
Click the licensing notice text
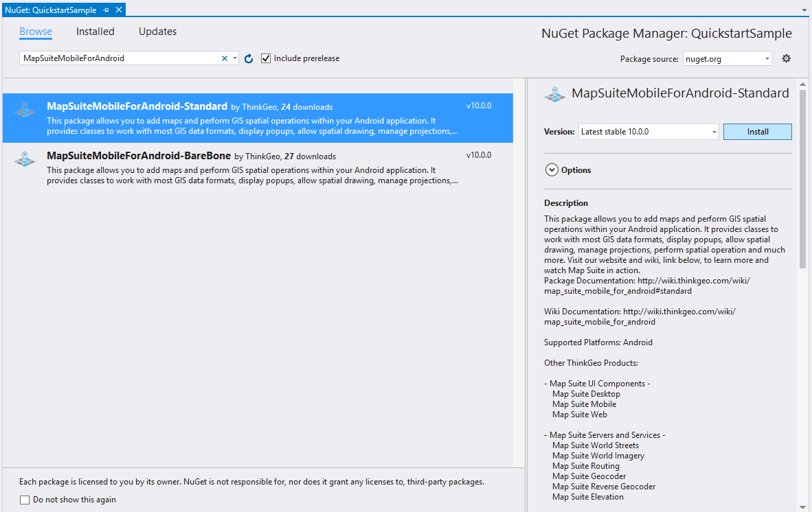click(251, 482)
